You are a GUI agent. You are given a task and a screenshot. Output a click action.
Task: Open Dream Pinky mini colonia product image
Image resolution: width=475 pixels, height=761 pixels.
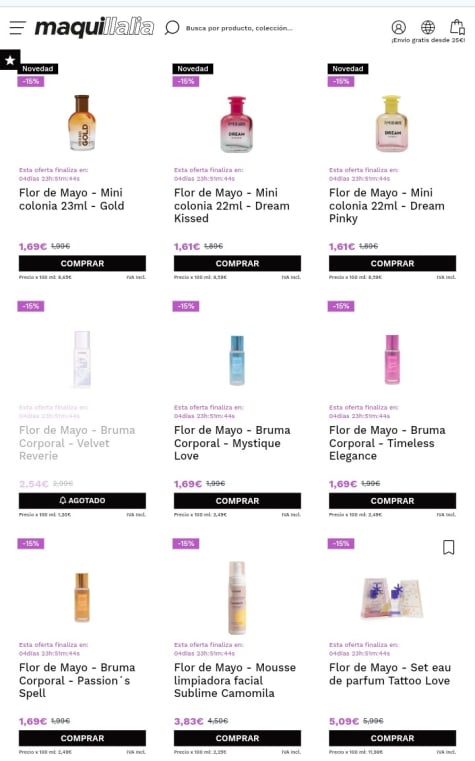[x=392, y=124]
